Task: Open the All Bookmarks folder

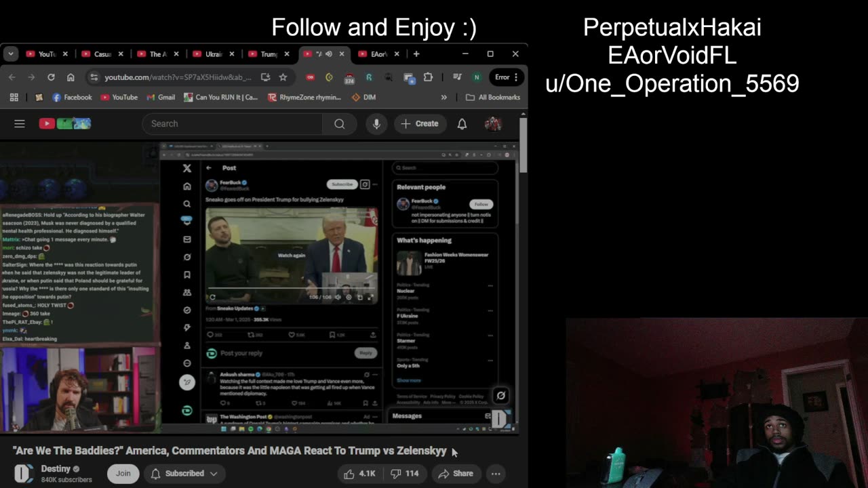Action: [x=493, y=98]
